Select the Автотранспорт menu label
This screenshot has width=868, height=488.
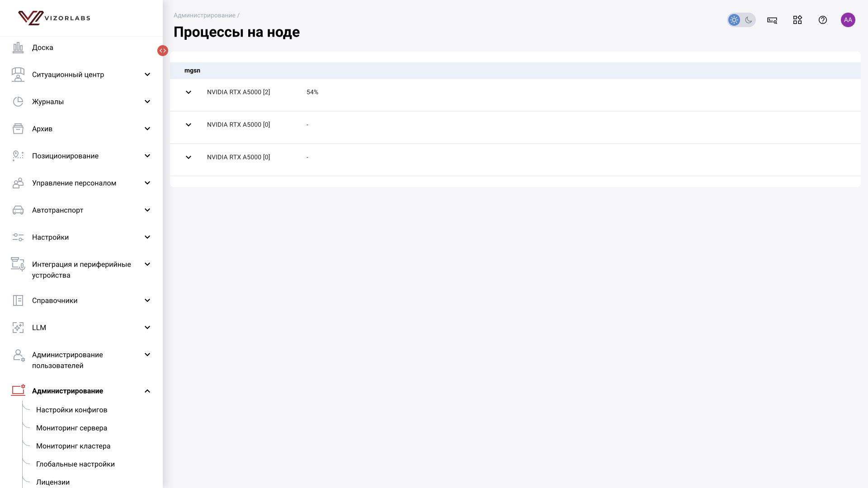(58, 210)
